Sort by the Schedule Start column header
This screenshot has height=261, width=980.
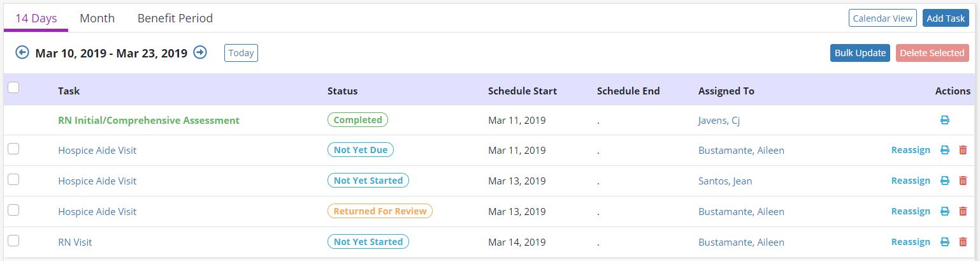click(522, 91)
